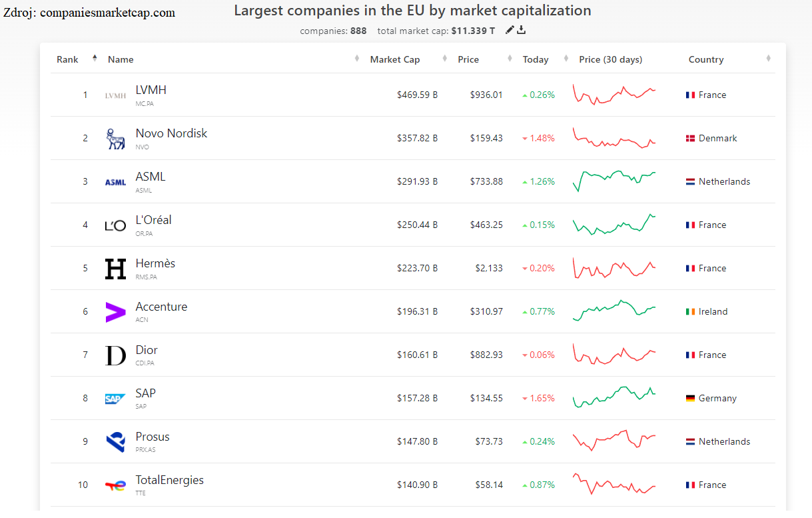The height and width of the screenshot is (518, 812).
Task: Sort by Market Cap column arrows
Action: [x=444, y=59]
